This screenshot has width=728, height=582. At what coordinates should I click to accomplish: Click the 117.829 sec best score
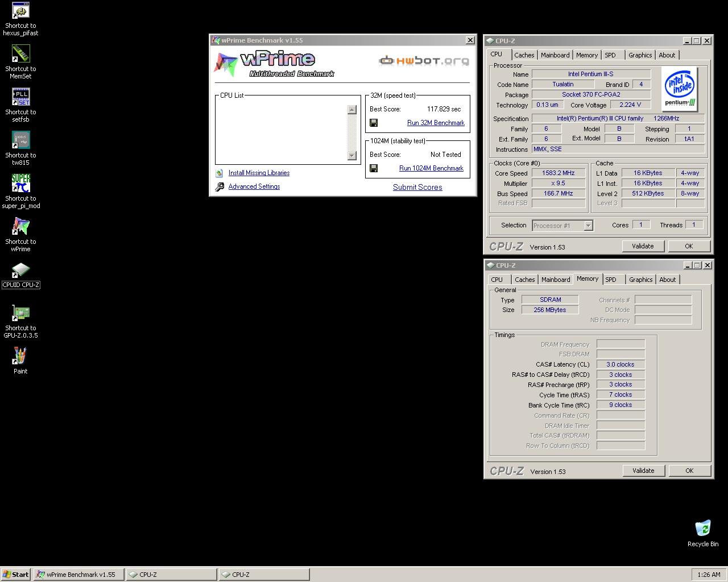point(444,109)
